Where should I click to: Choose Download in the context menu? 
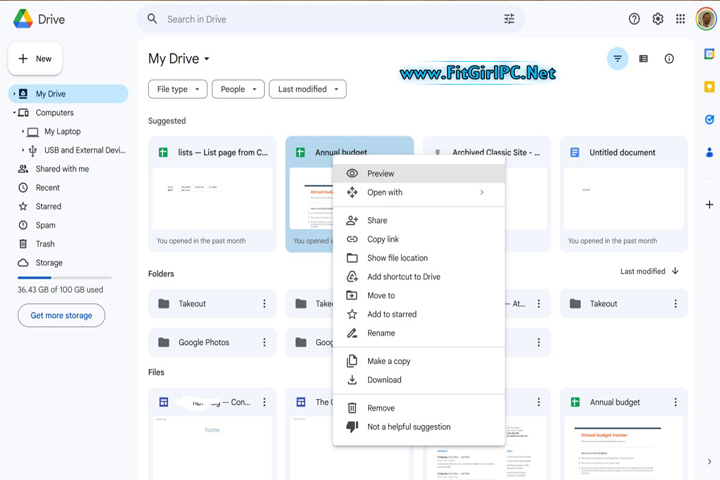(384, 380)
